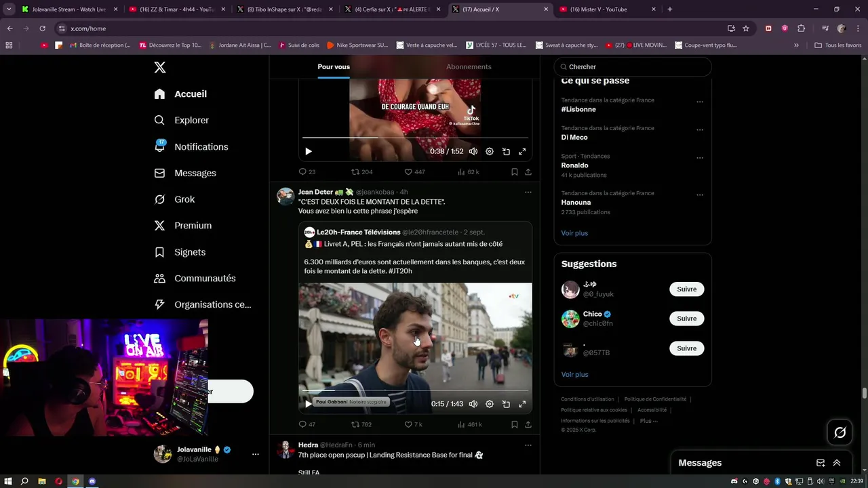
Task: Open settings of the TikTok video
Action: pyautogui.click(x=490, y=152)
